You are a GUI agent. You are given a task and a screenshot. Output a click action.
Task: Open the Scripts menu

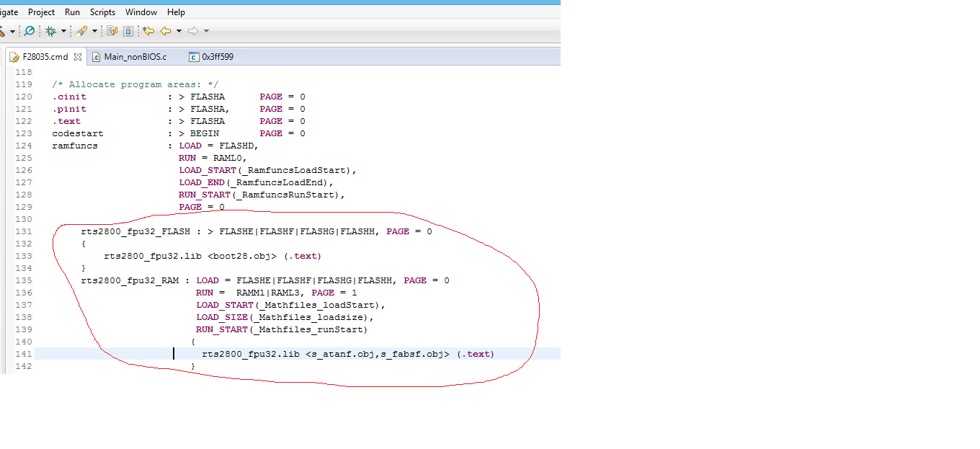pos(102,12)
